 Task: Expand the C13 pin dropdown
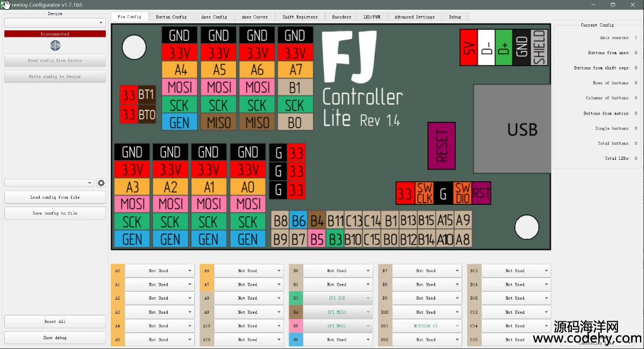pyautogui.click(x=515, y=312)
